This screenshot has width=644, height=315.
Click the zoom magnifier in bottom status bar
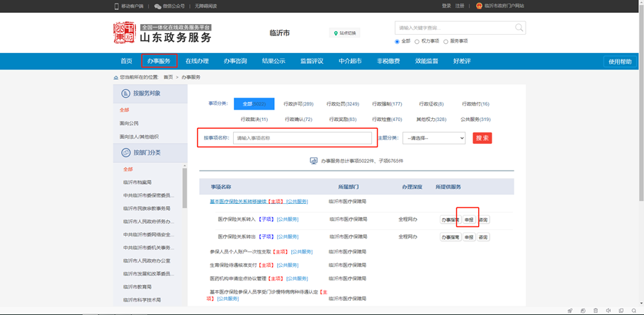click(x=635, y=311)
